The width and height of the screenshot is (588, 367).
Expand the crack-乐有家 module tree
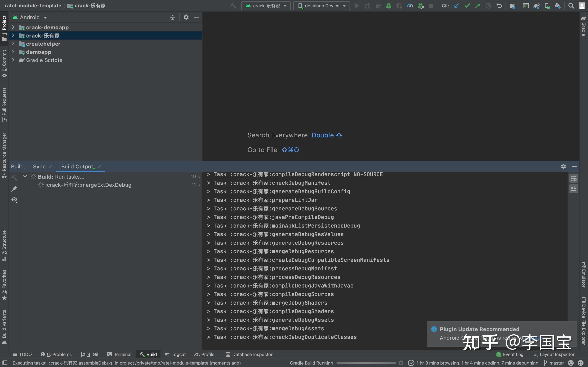[x=13, y=35]
